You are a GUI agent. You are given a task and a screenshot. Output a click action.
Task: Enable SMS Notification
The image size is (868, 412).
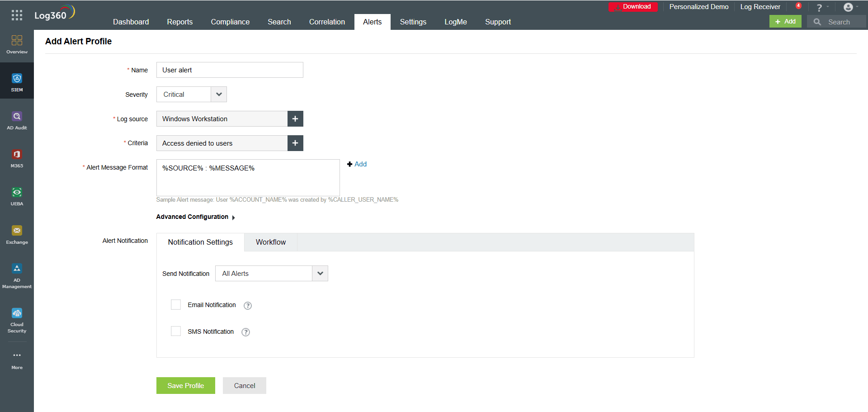click(x=176, y=331)
